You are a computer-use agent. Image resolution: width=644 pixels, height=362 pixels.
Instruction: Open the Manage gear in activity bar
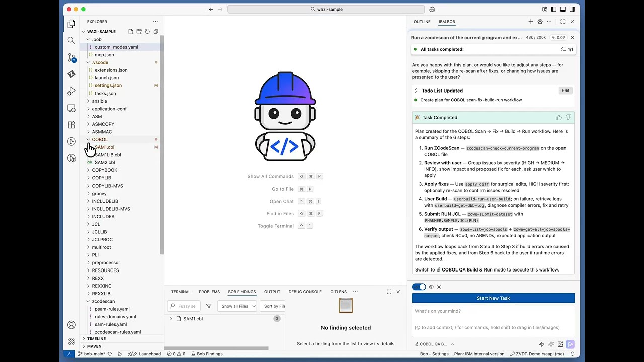[71, 342]
